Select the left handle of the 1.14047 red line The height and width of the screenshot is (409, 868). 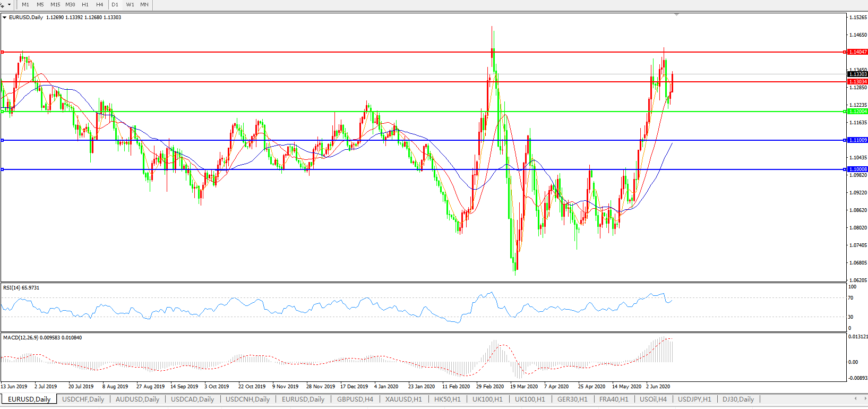[3, 52]
